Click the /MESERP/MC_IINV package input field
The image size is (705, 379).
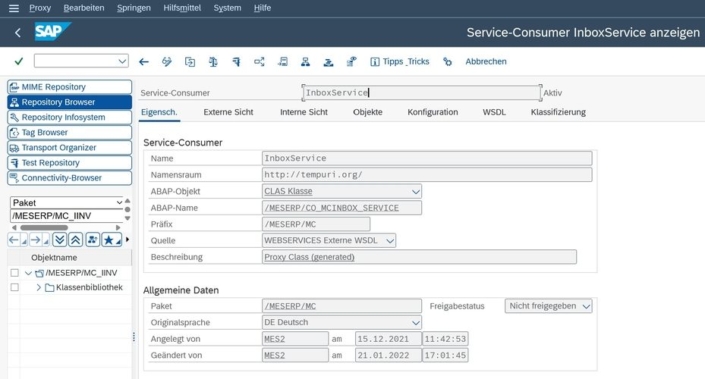[67, 216]
